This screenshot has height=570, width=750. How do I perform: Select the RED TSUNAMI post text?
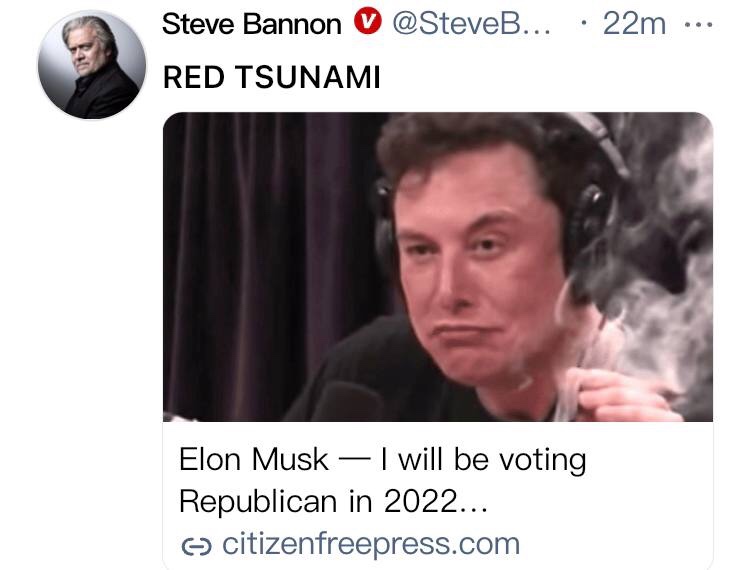(272, 77)
